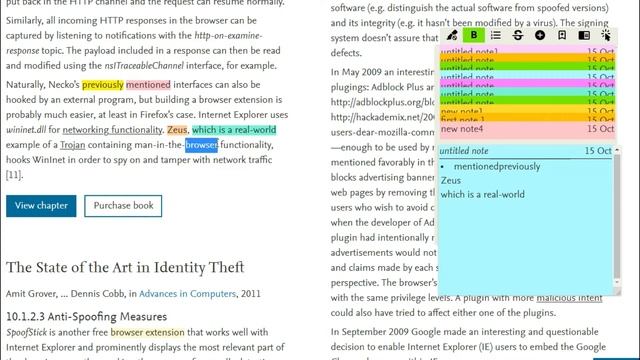
Task: Click the 'mentionedpreviously' bullet line in note
Action: tap(497, 167)
